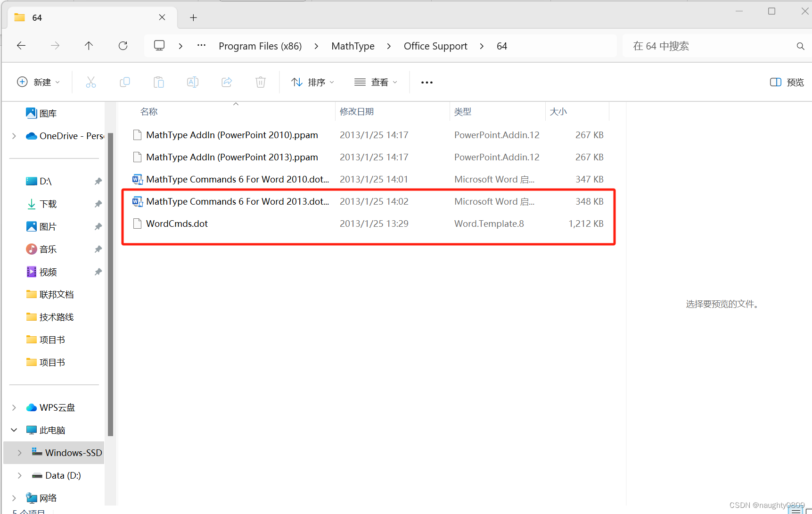Click the Delete trash icon
Screen dimensions: 812x514
point(261,82)
